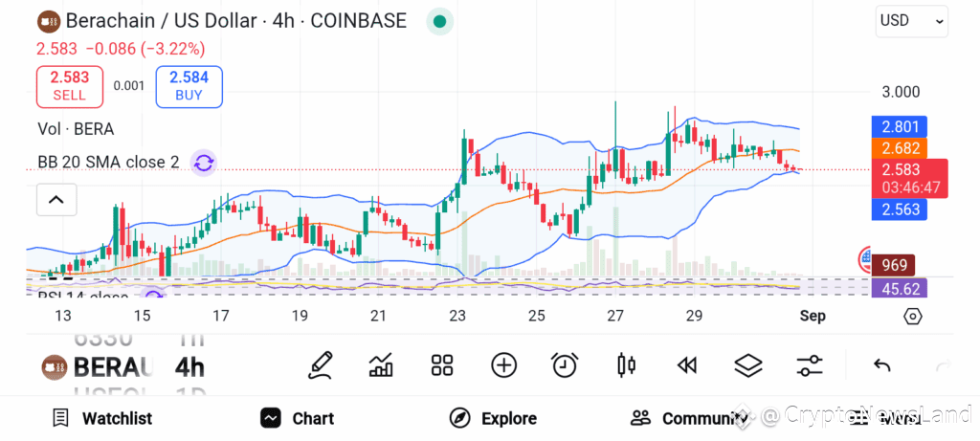Open the indicators chart icon
Viewport: 980px width, 441px height.
click(x=381, y=365)
